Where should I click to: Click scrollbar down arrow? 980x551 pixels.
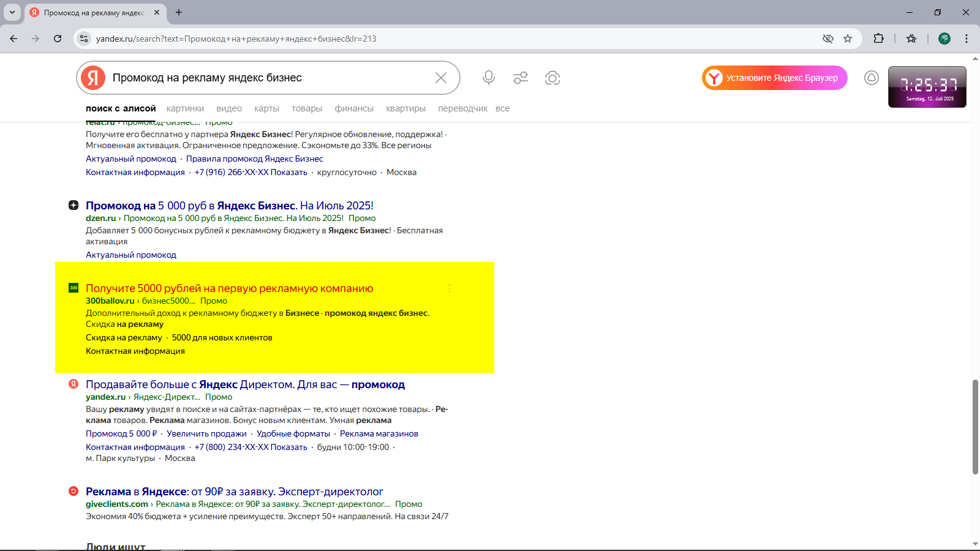tap(975, 544)
